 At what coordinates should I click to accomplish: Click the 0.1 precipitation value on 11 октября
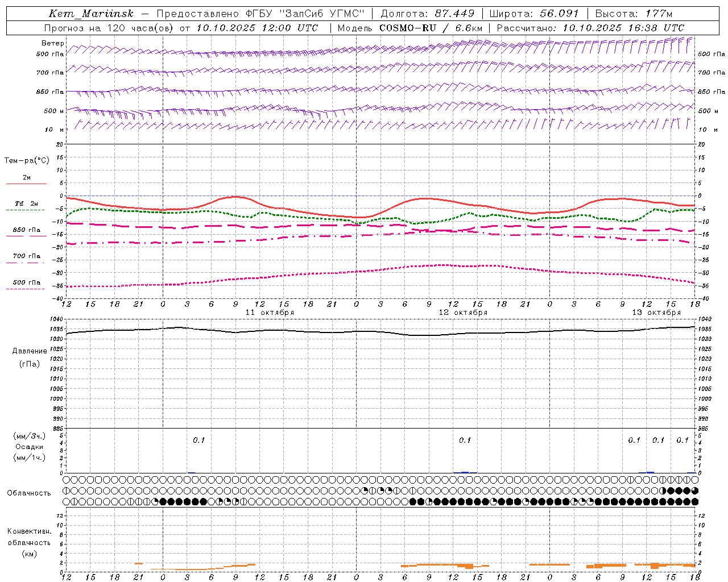click(198, 440)
